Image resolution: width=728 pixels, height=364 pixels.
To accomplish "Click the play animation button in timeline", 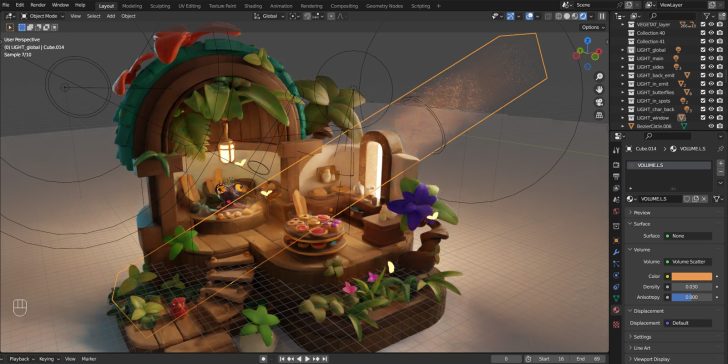I will (x=307, y=359).
